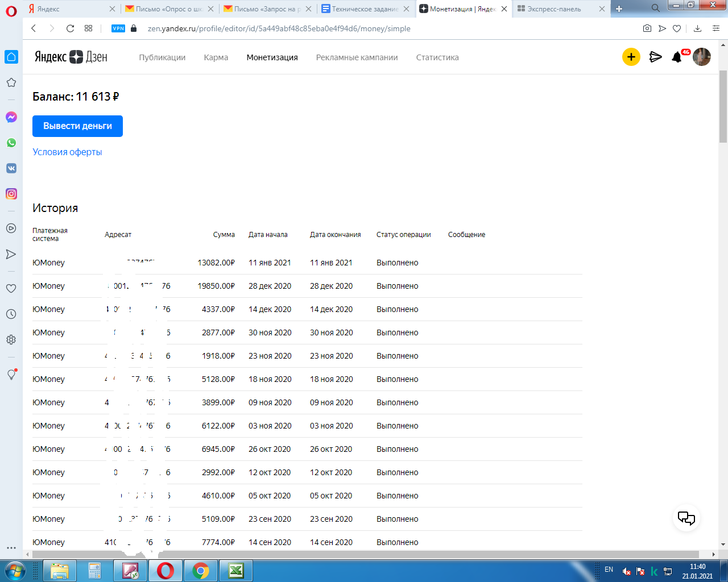Screen dimensions: 728x582
Task: Open the Статистика tab
Action: pos(437,57)
